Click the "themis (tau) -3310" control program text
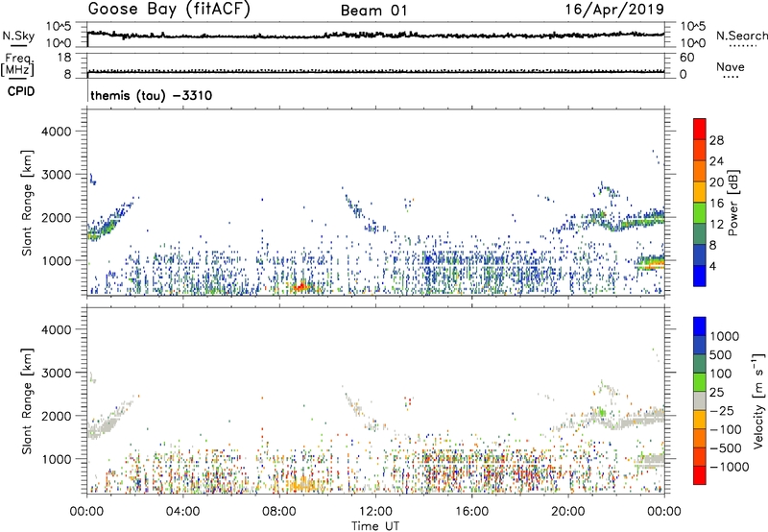 coord(152,95)
